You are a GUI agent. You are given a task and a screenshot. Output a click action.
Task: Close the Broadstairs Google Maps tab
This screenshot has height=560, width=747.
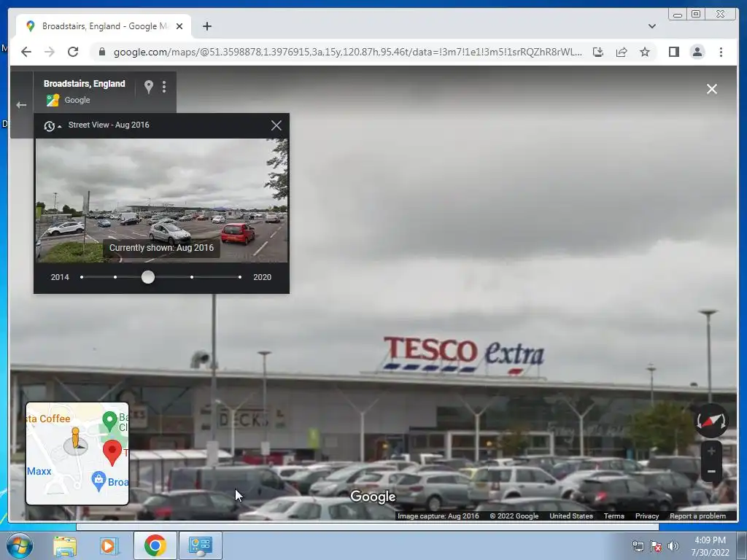pos(179,26)
